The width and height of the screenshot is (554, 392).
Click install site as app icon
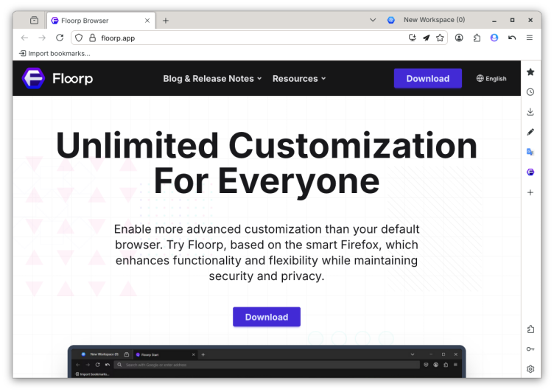(412, 38)
